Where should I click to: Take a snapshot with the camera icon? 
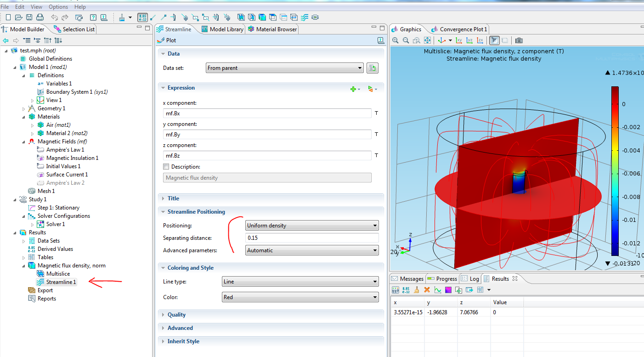click(519, 40)
